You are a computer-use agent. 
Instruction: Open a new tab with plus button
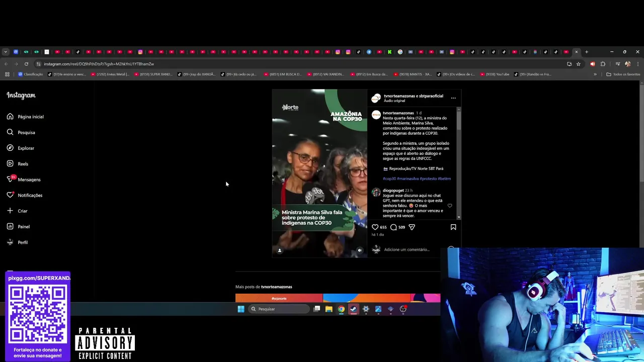click(587, 52)
